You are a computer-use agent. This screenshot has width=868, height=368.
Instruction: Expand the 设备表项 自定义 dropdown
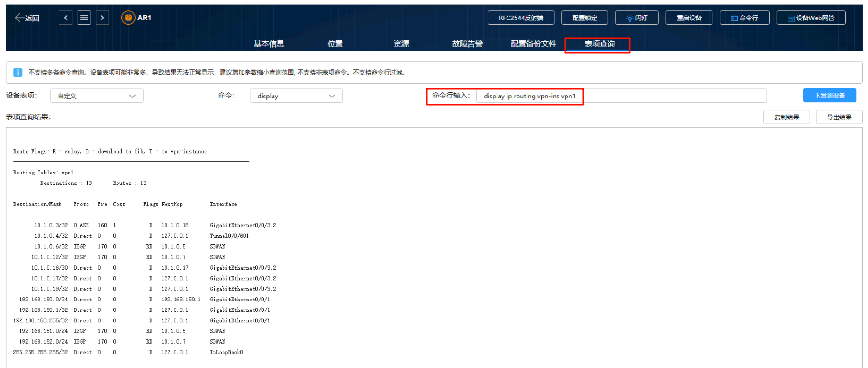point(97,96)
